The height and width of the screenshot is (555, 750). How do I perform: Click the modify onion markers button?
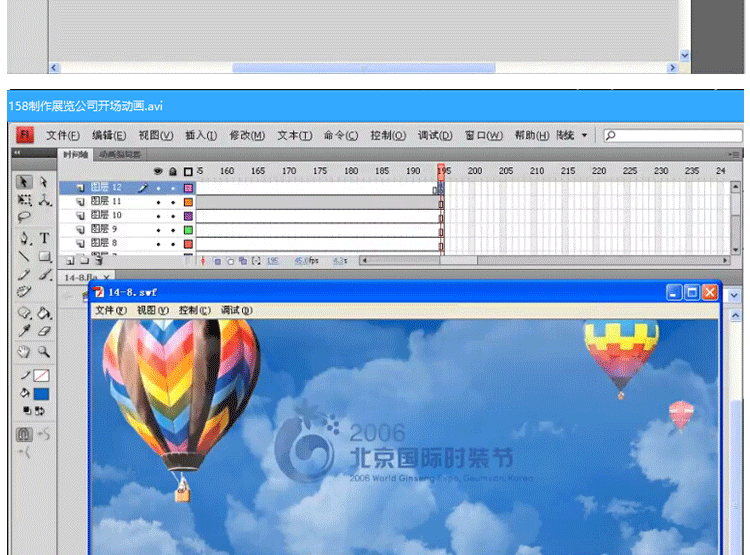coord(256,261)
